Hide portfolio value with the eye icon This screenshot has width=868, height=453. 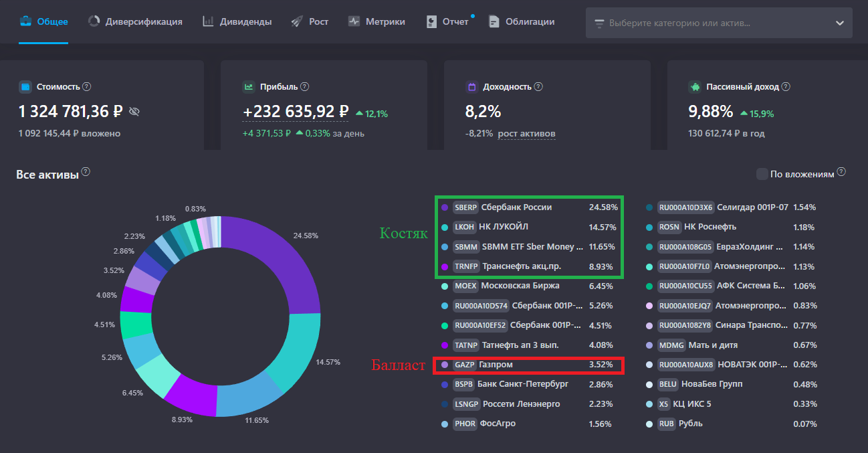tap(134, 112)
